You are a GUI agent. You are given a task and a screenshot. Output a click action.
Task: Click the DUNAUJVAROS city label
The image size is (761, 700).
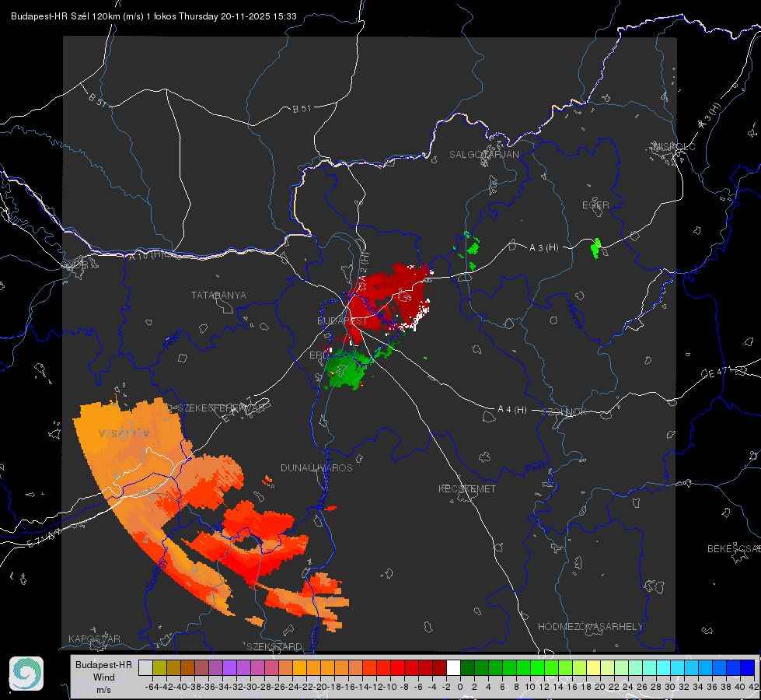pyautogui.click(x=316, y=467)
